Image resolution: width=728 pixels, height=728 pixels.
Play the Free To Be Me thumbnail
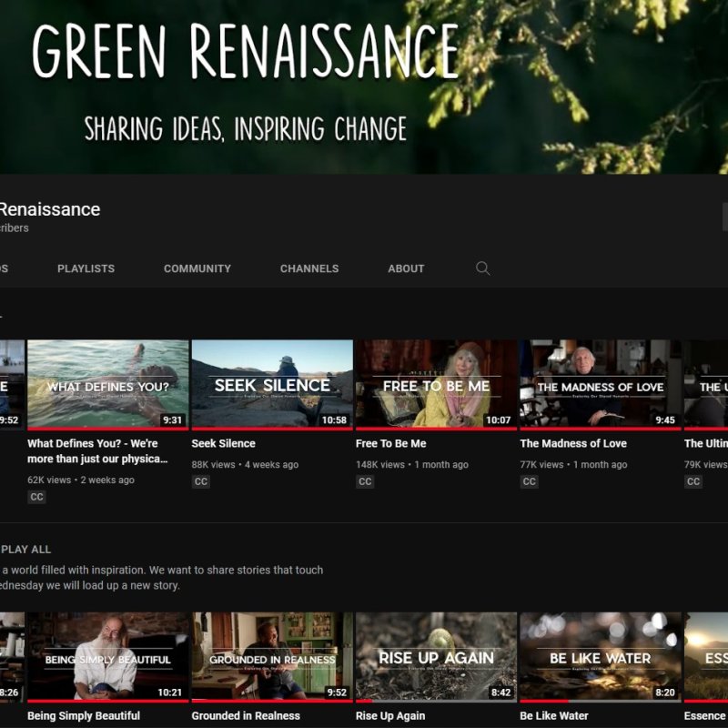pos(437,383)
